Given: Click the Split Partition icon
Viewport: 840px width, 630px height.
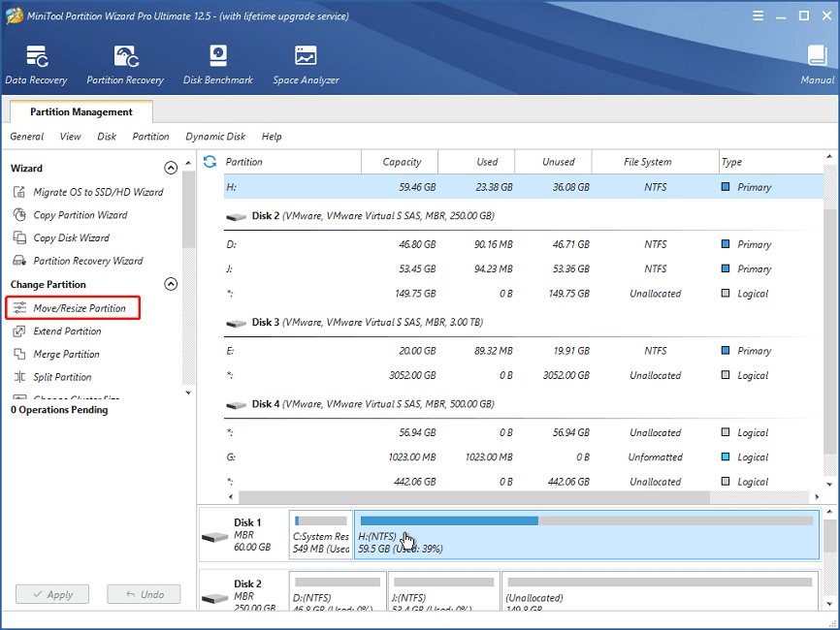Looking at the screenshot, I should (x=19, y=377).
